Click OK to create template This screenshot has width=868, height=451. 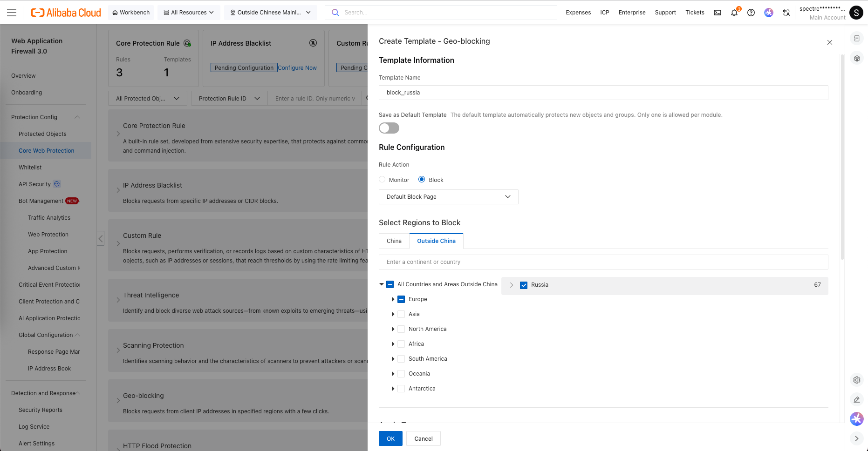390,438
